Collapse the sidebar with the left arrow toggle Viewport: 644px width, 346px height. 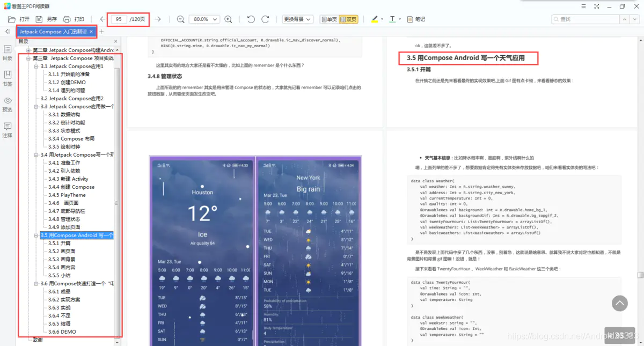pos(8,32)
